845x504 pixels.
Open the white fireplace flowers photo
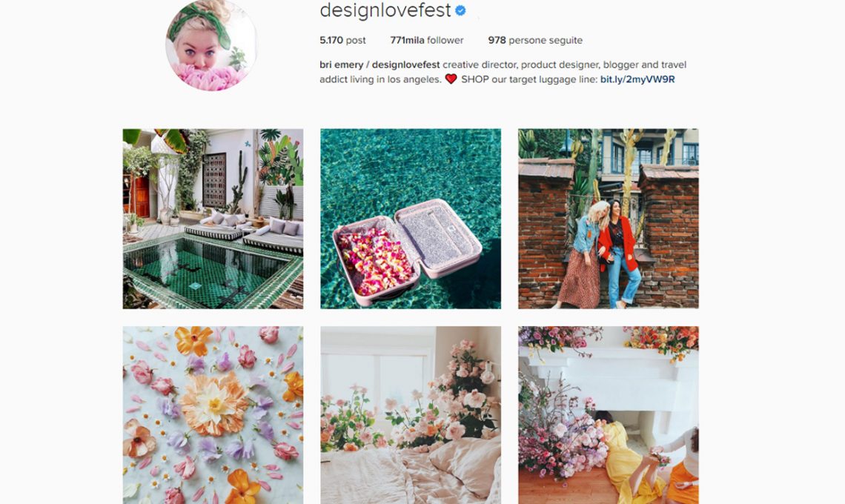pos(609,415)
